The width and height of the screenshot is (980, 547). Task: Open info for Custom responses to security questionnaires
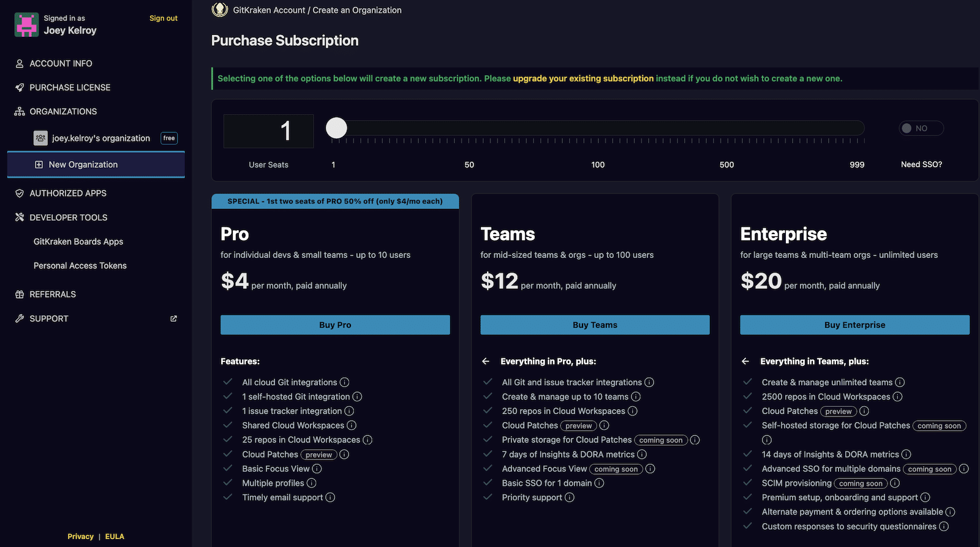(944, 526)
